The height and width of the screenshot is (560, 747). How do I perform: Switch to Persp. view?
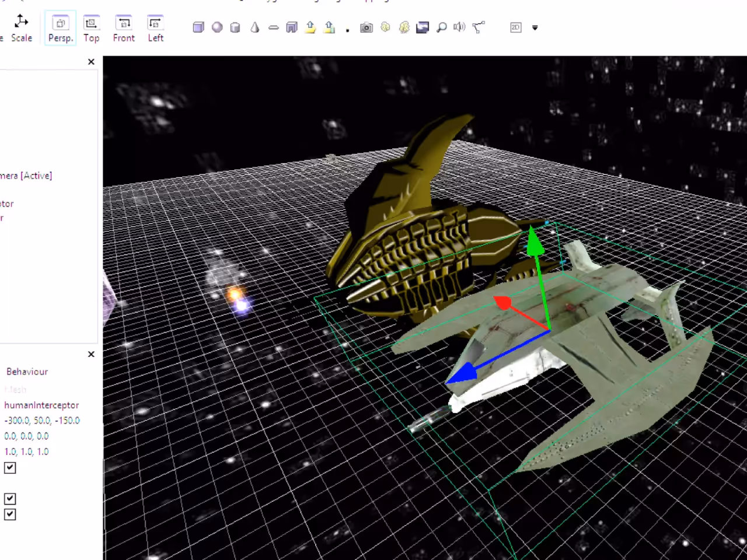tap(61, 28)
